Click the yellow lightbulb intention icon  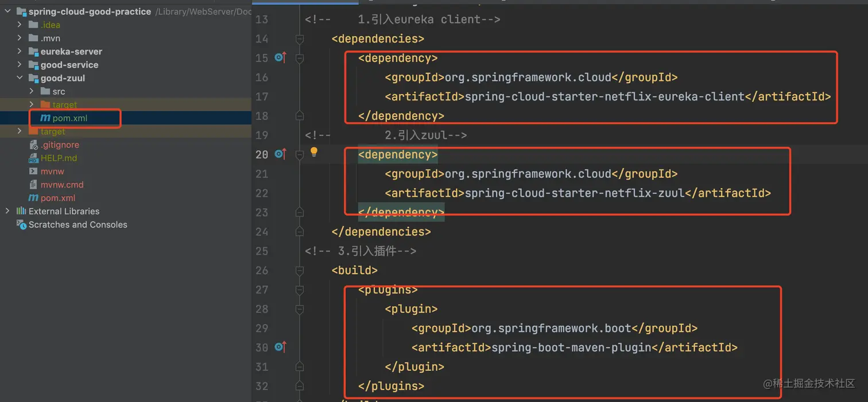click(x=314, y=152)
